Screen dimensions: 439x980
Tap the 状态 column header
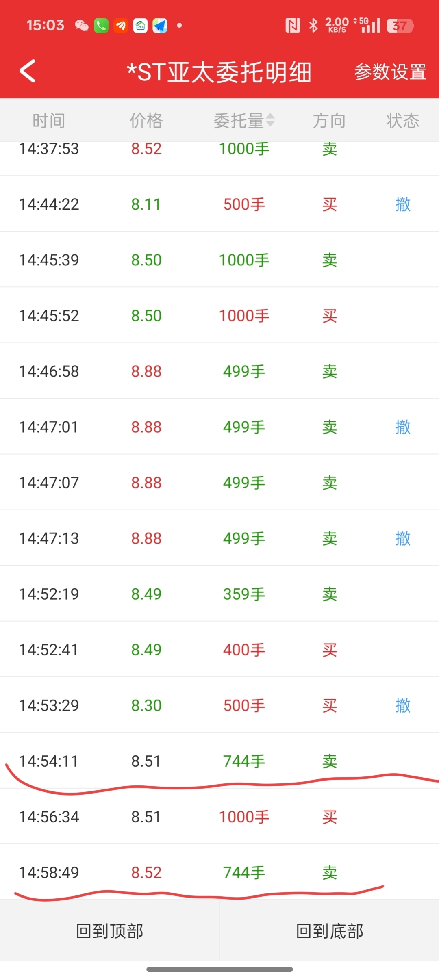click(x=402, y=121)
